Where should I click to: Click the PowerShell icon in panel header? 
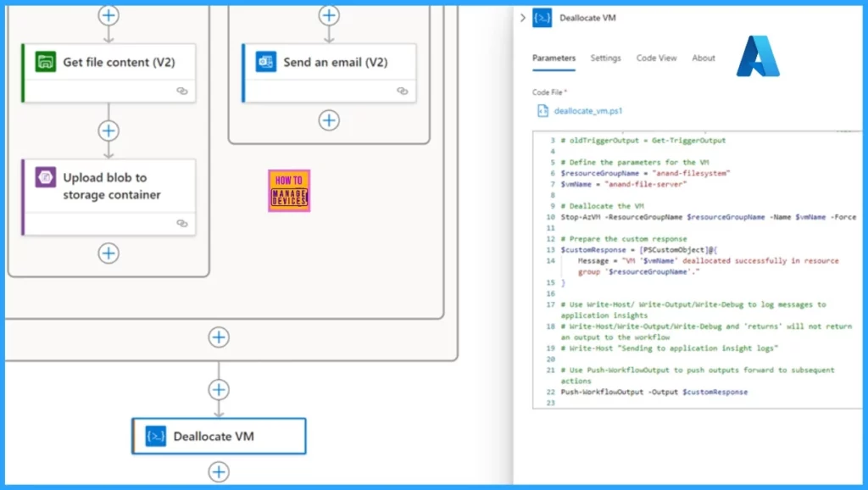tap(542, 18)
